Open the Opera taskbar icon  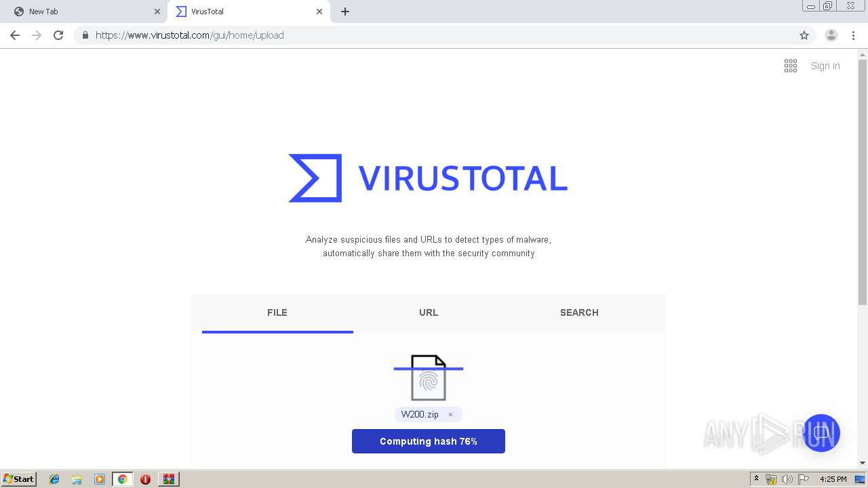(x=145, y=479)
